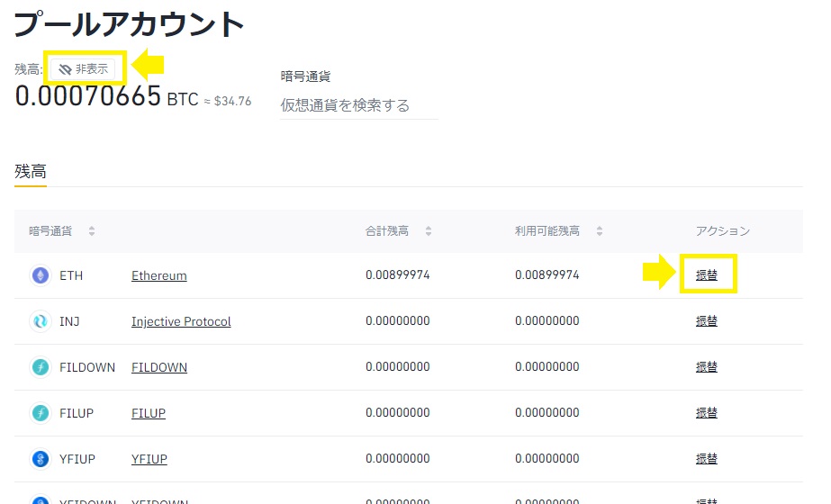This screenshot has height=504, width=831.
Task: Select FILUP total balance 0.00000000
Action: pos(397,412)
